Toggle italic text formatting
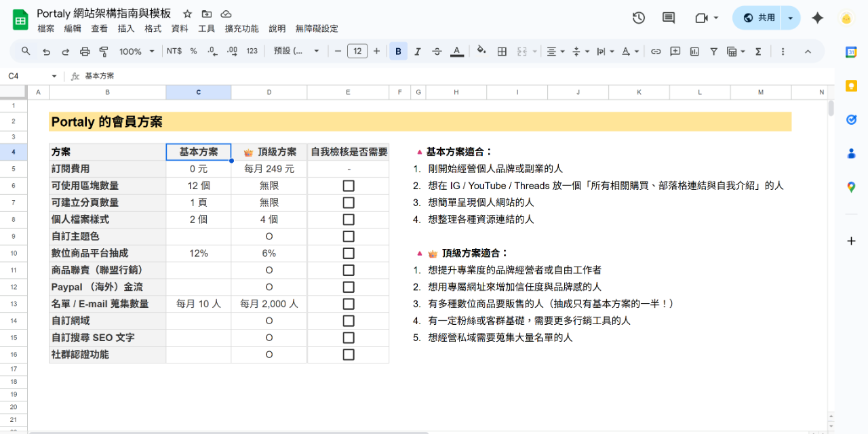Screen dimensions: 868x434 coord(418,52)
